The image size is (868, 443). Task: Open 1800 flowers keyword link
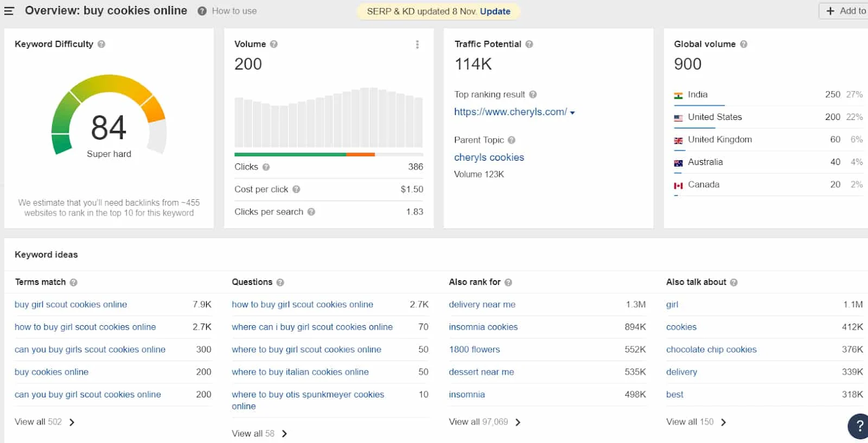pyautogui.click(x=475, y=350)
